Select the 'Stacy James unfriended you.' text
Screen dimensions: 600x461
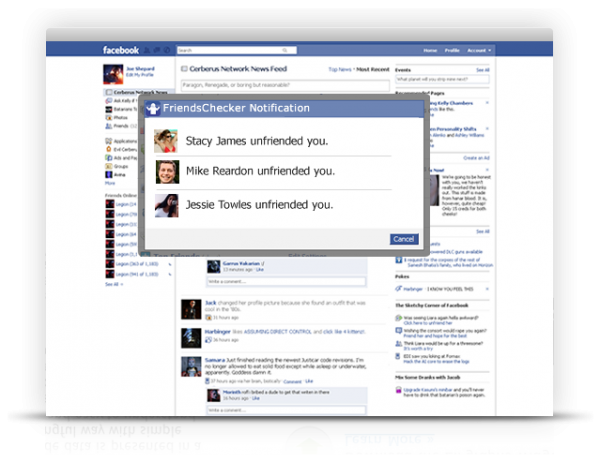[257, 141]
